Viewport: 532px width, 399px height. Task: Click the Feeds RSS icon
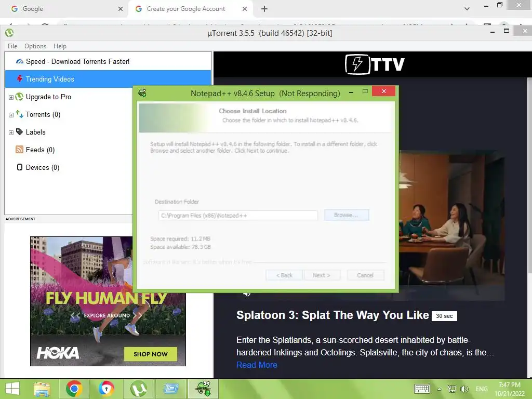[x=19, y=150]
